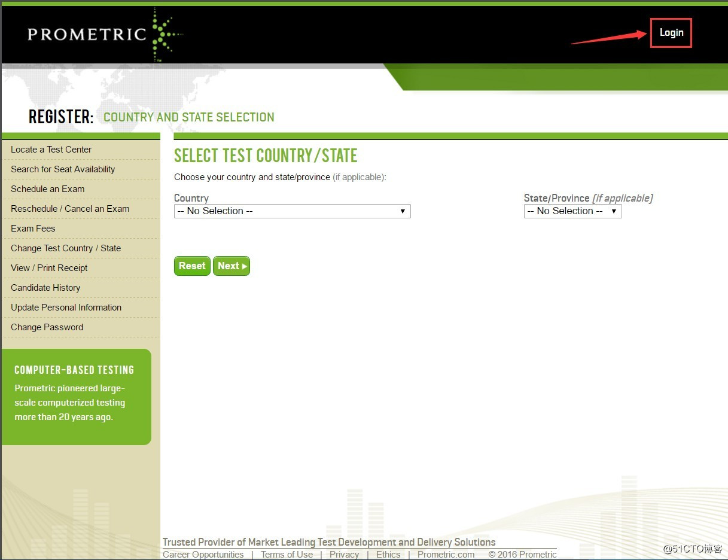The image size is (728, 560).
Task: Open the Country dropdown
Action: click(x=292, y=211)
